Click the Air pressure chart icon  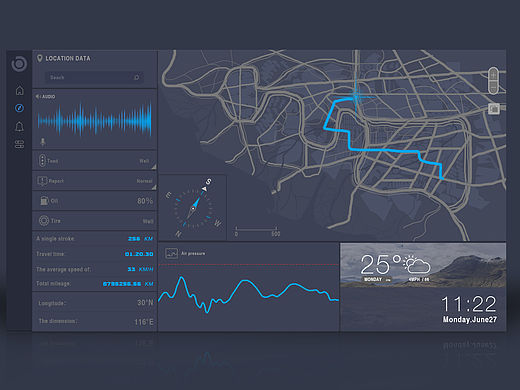click(171, 254)
